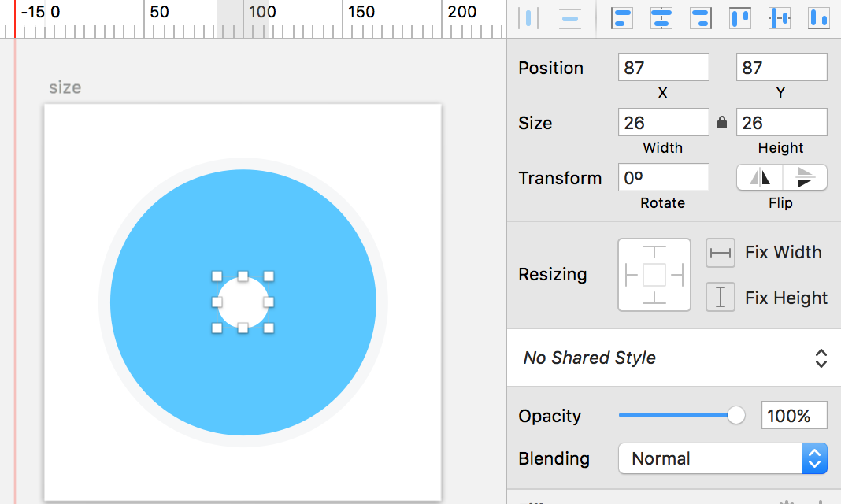This screenshot has width=841, height=504.
Task: Click the distribute horizontally icon
Action: [x=529, y=18]
